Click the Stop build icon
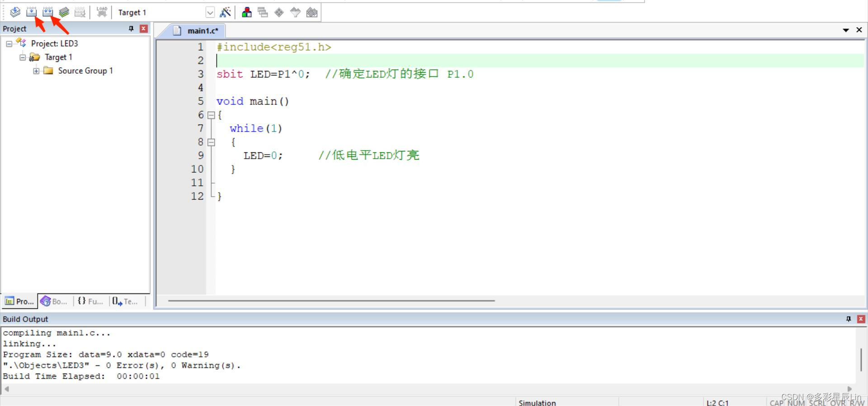Image resolution: width=868 pixels, height=406 pixels. 80,12
